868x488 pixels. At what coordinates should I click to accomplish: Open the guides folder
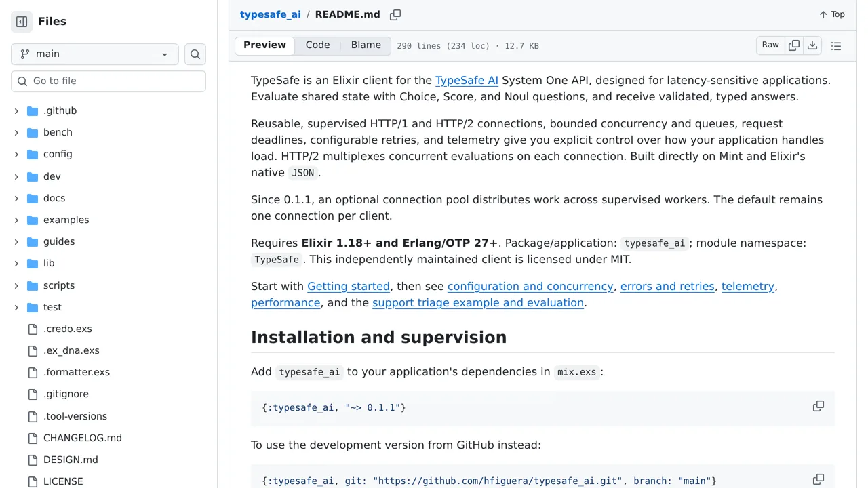[59, 241]
